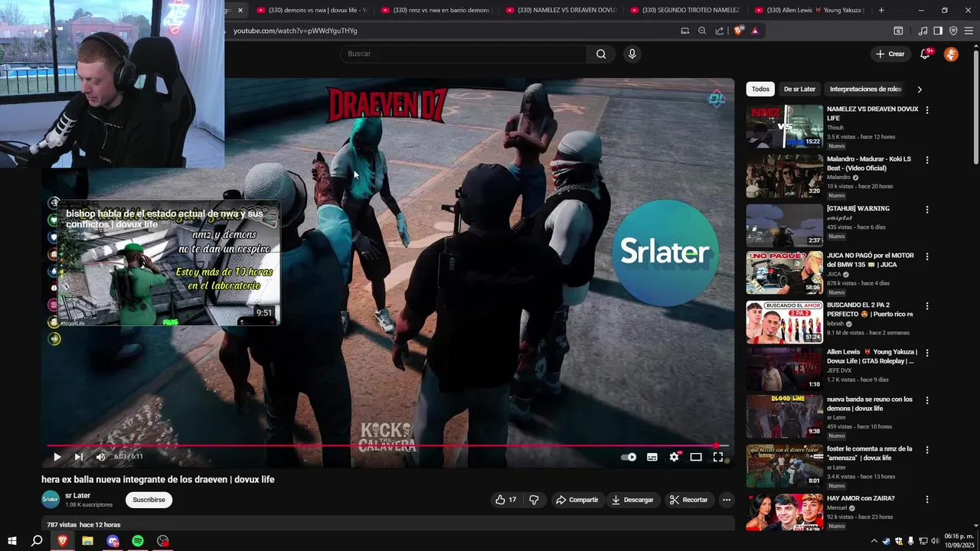The height and width of the screenshot is (551, 980).
Task: Start voice search with microphone
Action: pos(632,54)
